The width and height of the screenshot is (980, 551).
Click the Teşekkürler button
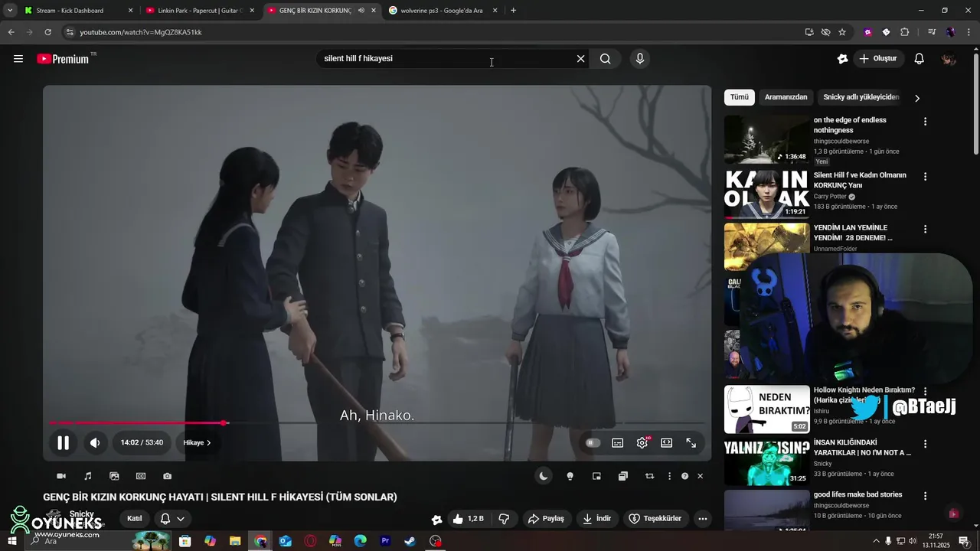655,519
